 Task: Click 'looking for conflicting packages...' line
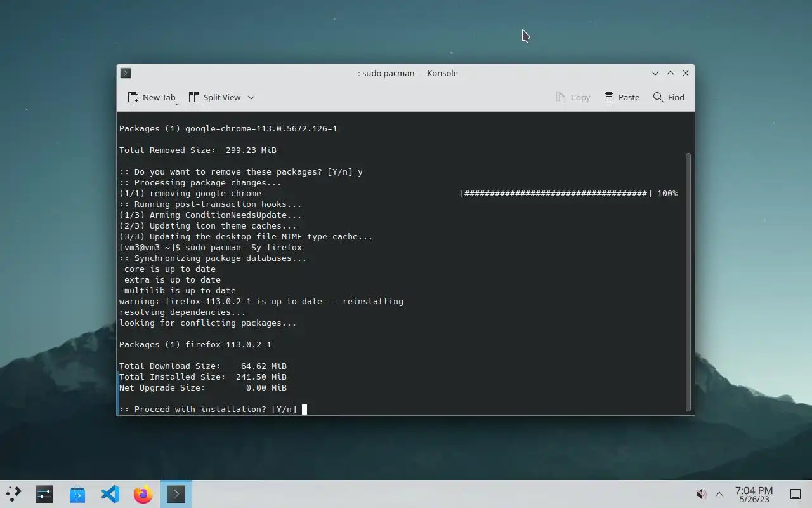point(208,323)
